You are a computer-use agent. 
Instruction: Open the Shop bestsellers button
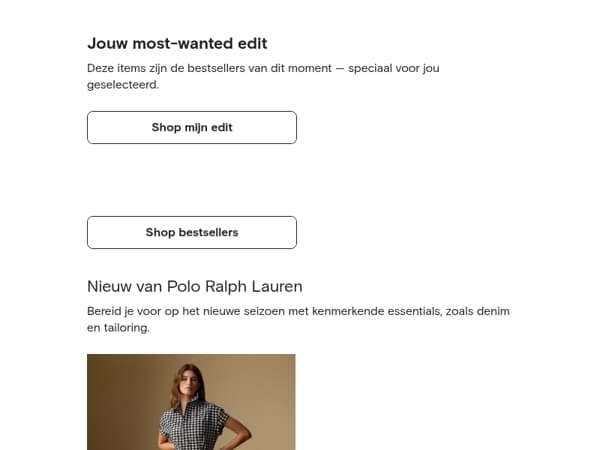tap(192, 232)
